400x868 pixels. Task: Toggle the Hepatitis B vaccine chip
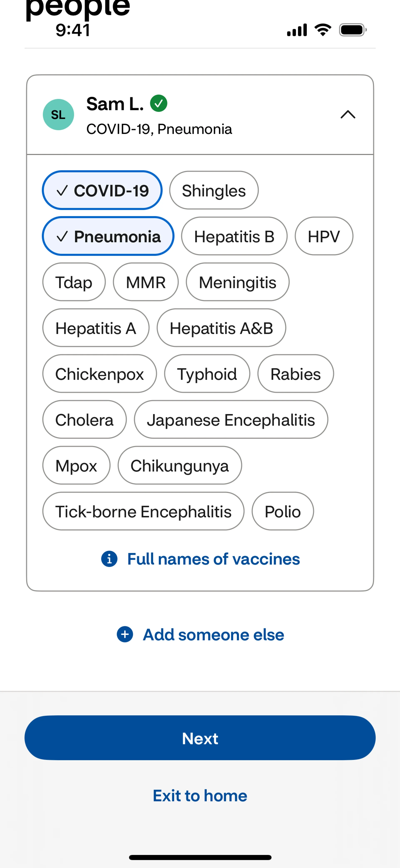click(x=234, y=236)
